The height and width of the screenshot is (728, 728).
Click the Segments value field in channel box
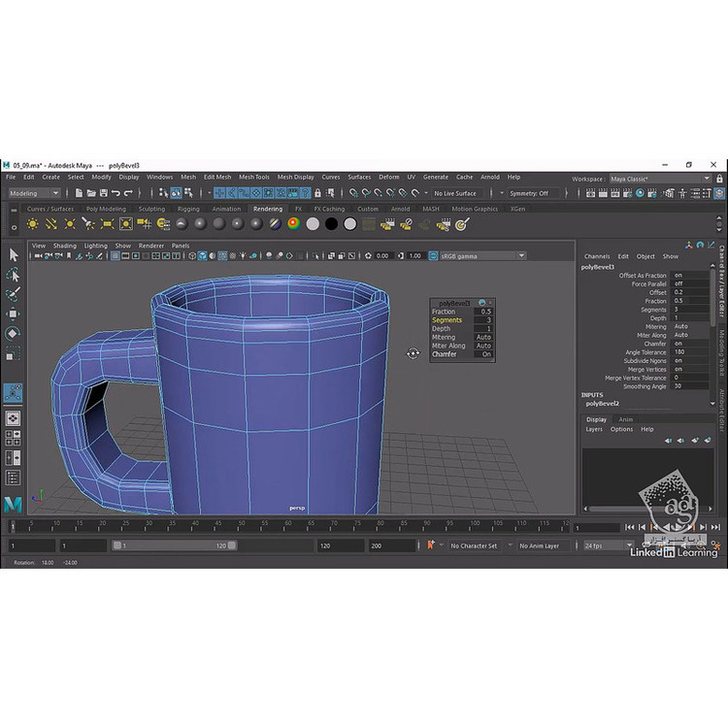coord(693,310)
